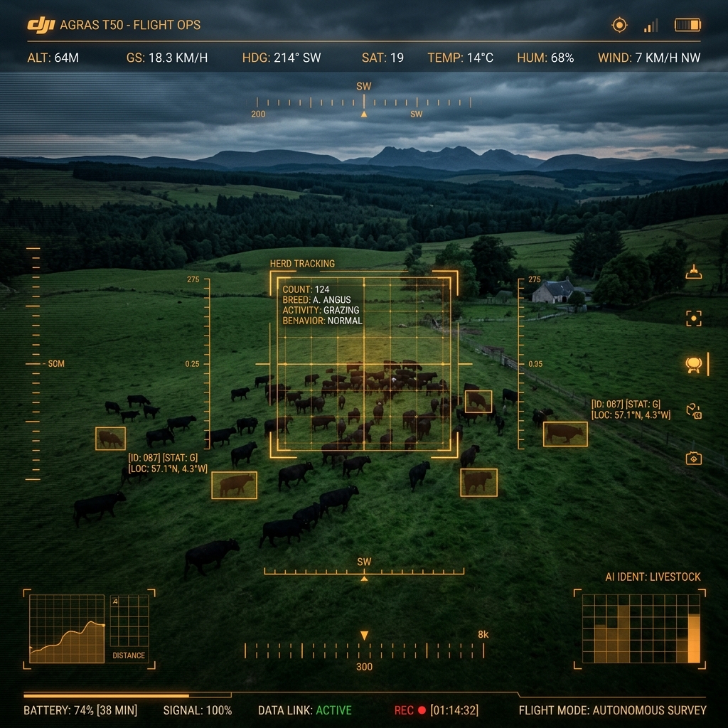Select the highlighted drone icon
The height and width of the screenshot is (728, 728).
[694, 365]
